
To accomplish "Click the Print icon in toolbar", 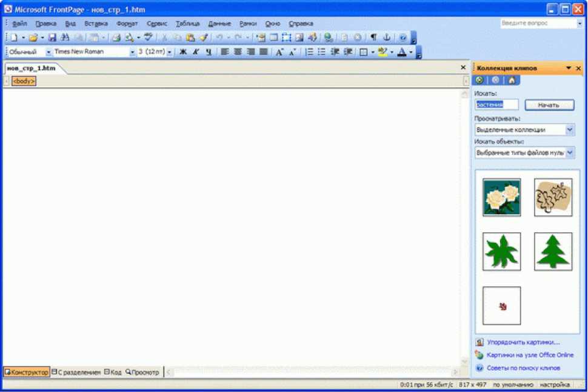I will coord(116,38).
